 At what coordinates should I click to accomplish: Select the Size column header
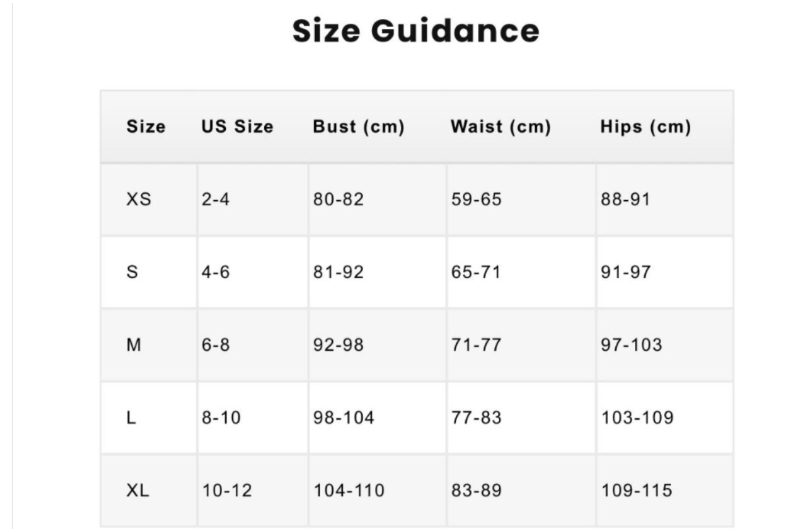[146, 127]
